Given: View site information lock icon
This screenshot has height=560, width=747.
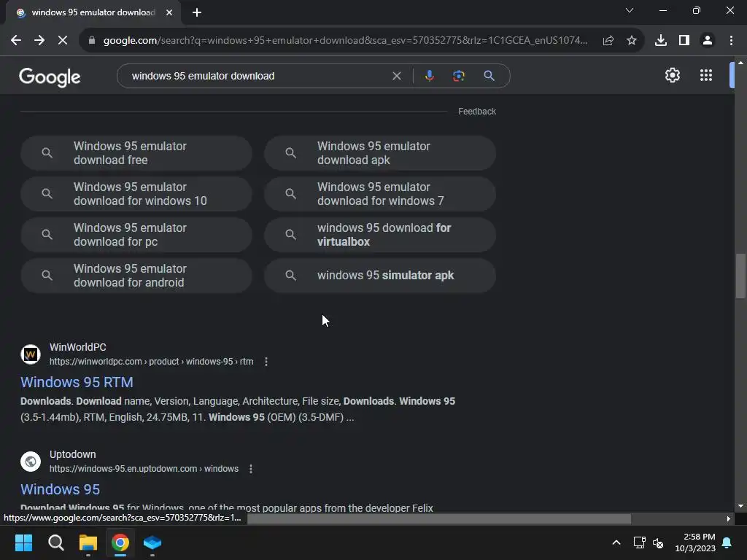Looking at the screenshot, I should (x=92, y=41).
